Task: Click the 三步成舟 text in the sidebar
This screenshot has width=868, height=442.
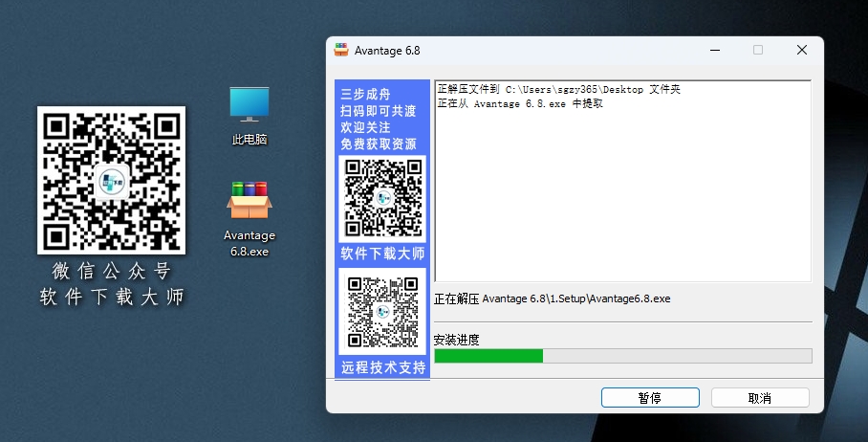Action: point(365,94)
